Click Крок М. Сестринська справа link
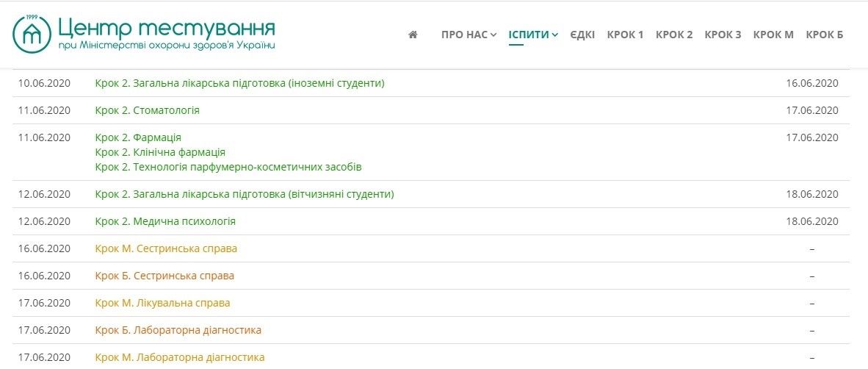Image resolution: width=868 pixels, height=369 pixels. pyautogui.click(x=166, y=248)
